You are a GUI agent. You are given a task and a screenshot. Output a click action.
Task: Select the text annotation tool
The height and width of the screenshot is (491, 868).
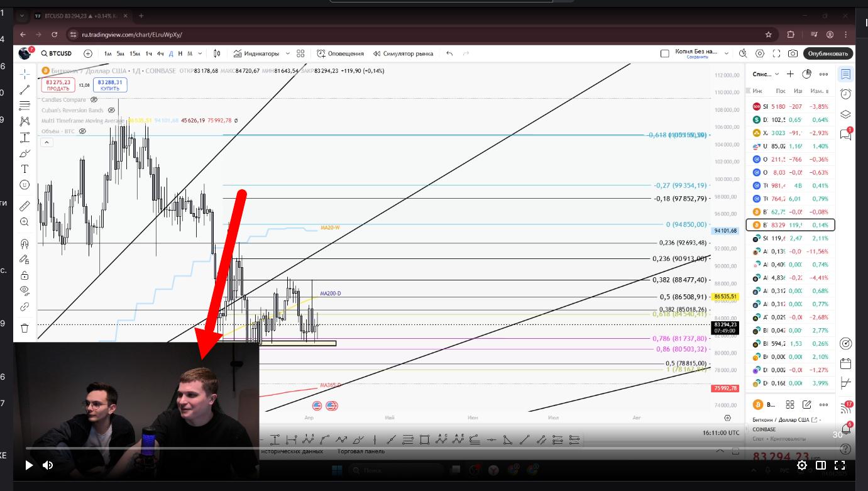(x=25, y=168)
